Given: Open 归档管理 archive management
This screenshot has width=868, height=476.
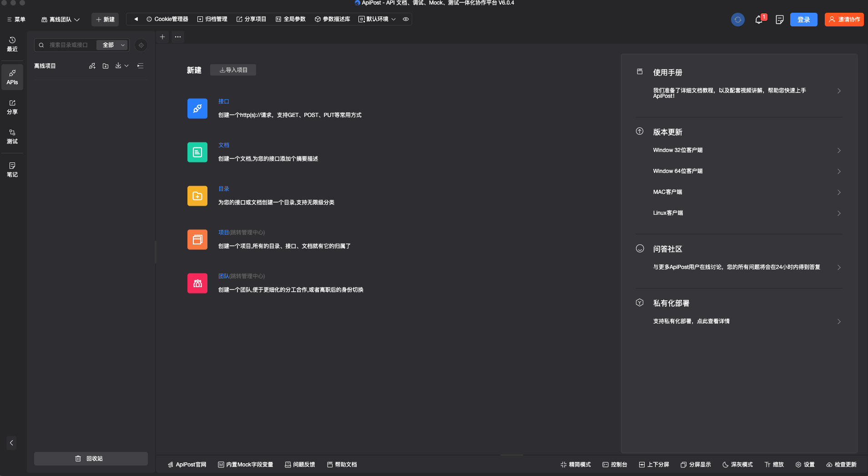Looking at the screenshot, I should pyautogui.click(x=212, y=19).
